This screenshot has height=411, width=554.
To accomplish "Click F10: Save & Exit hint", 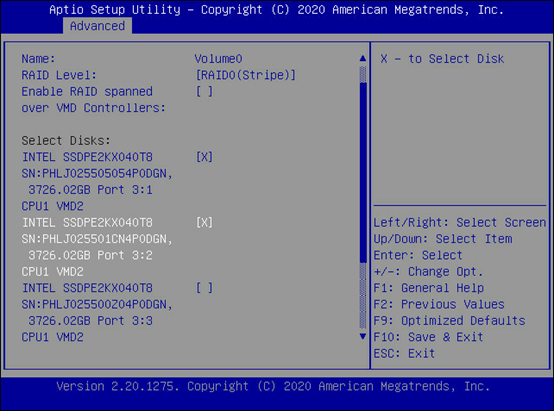I will coord(428,337).
